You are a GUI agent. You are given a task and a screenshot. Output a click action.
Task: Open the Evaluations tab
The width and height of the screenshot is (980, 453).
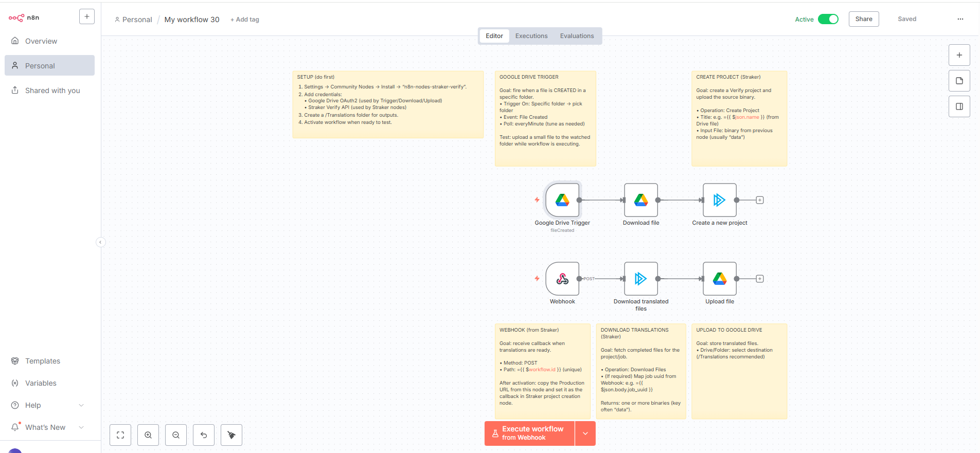577,36
